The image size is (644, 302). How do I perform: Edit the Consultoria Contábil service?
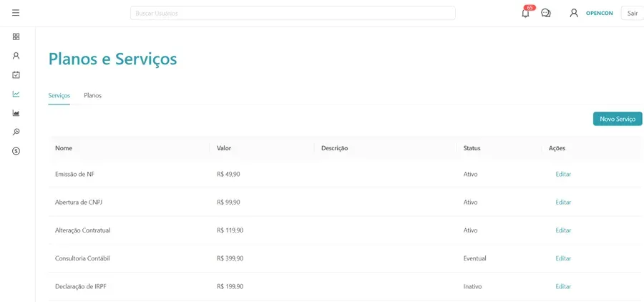tap(563, 258)
